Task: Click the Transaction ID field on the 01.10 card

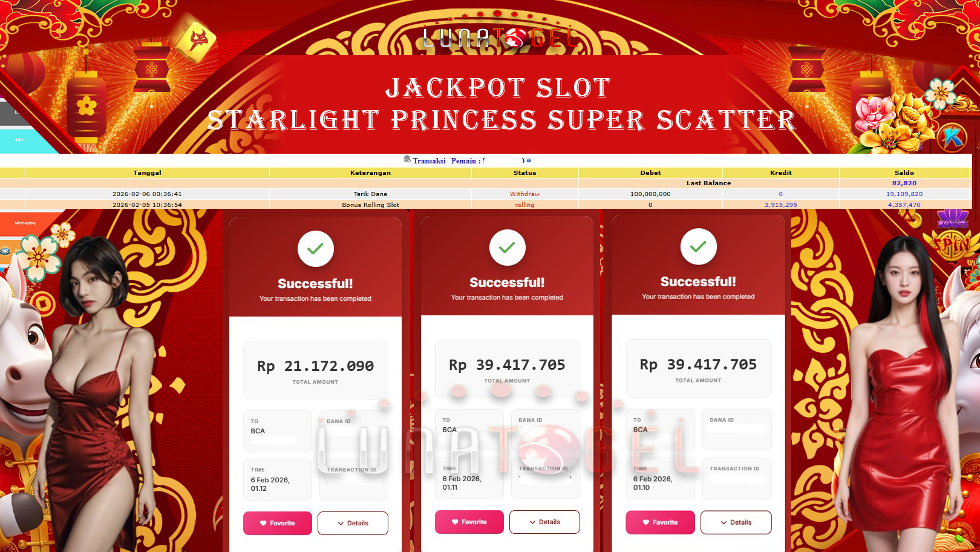Action: click(737, 479)
